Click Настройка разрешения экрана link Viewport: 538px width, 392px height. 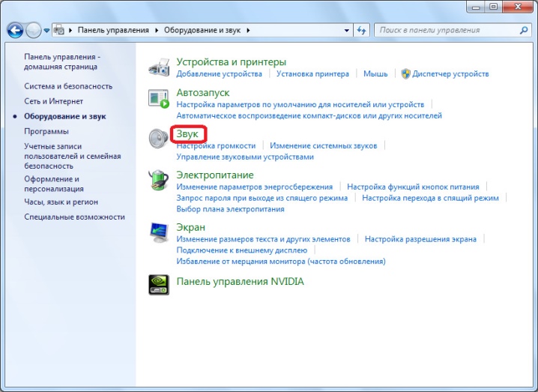420,239
